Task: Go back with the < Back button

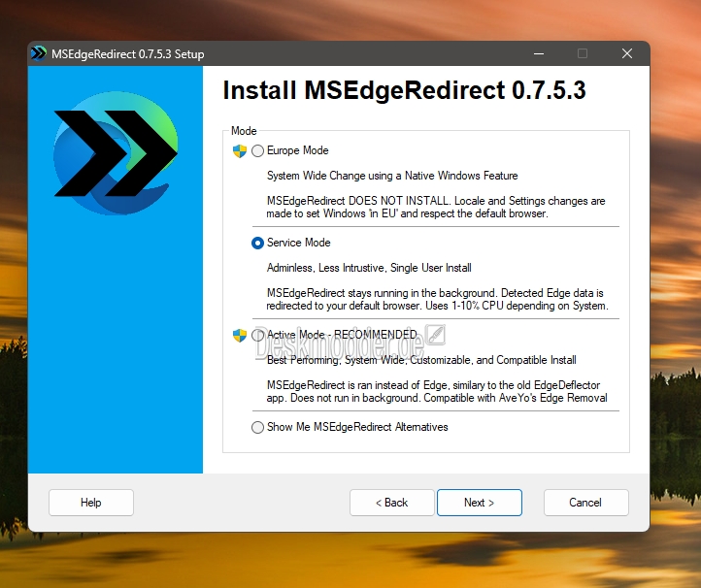Action: pos(392,503)
